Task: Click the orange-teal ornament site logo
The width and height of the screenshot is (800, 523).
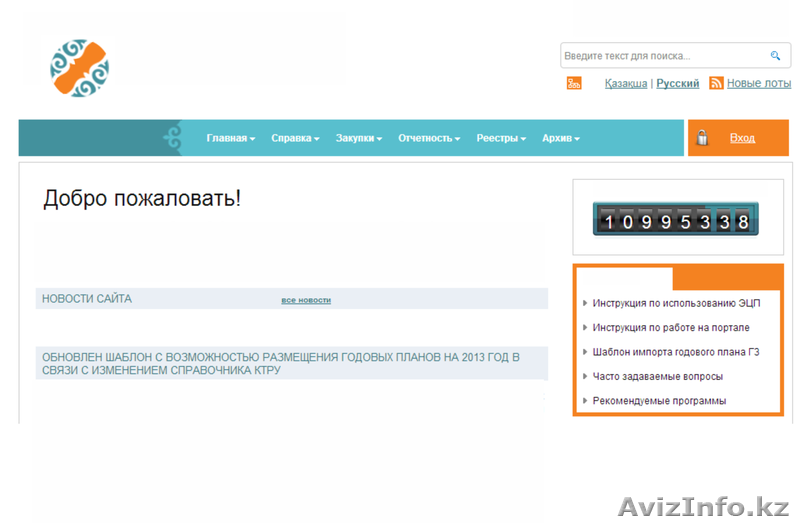Action: point(80,68)
